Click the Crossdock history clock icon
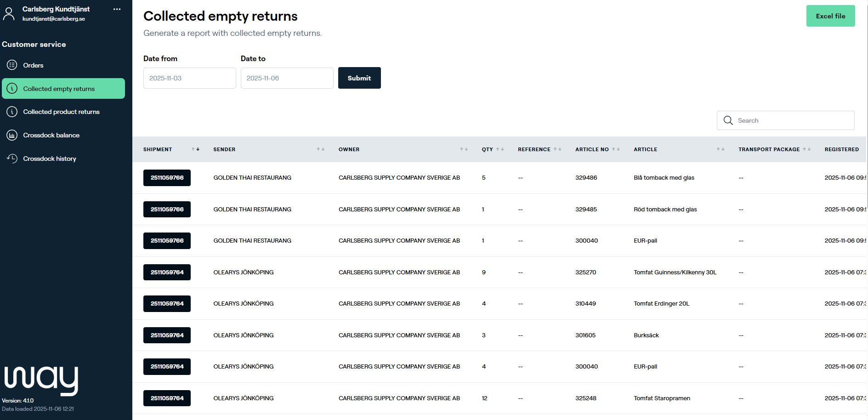 (12, 159)
